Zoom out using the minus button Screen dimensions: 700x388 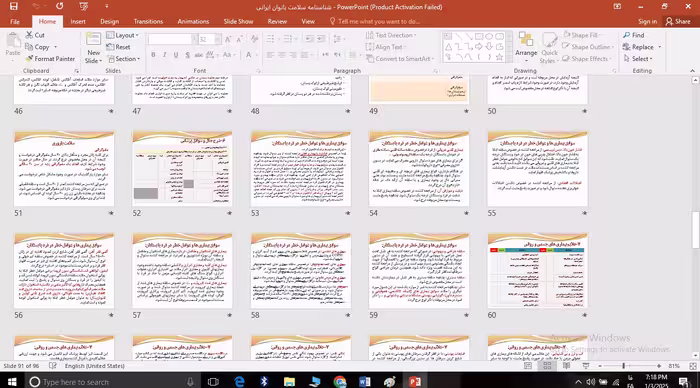pyautogui.click(x=600, y=366)
